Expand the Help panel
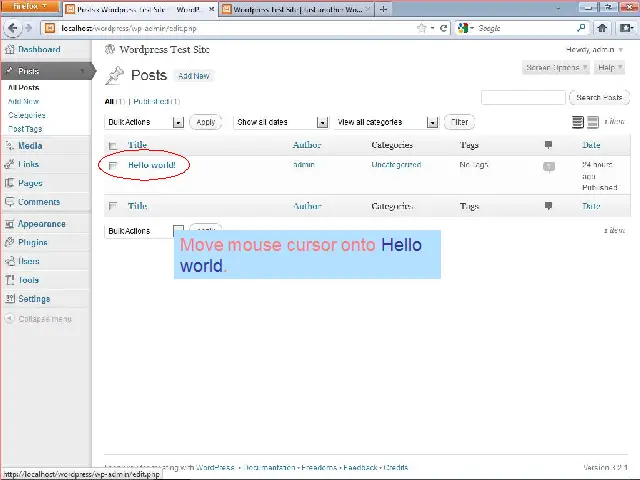640x480 pixels. pos(610,67)
